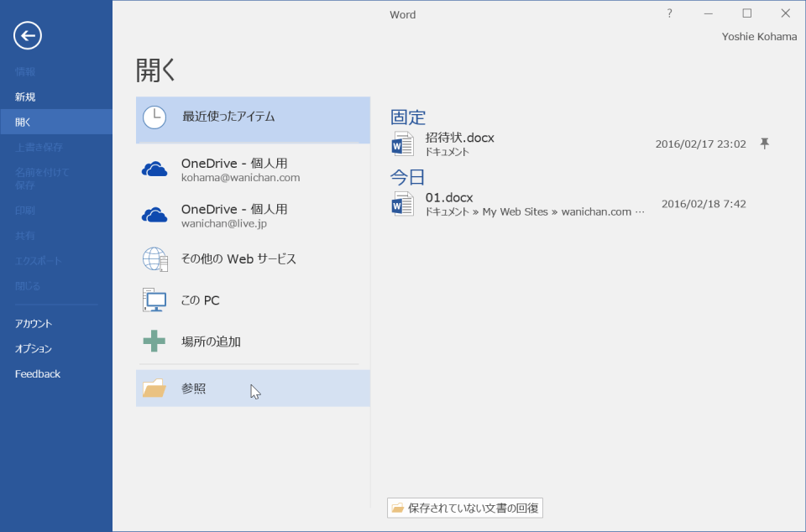Image resolution: width=806 pixels, height=532 pixels.
Task: Click the Word file icon of 01.docx
Action: click(x=402, y=204)
